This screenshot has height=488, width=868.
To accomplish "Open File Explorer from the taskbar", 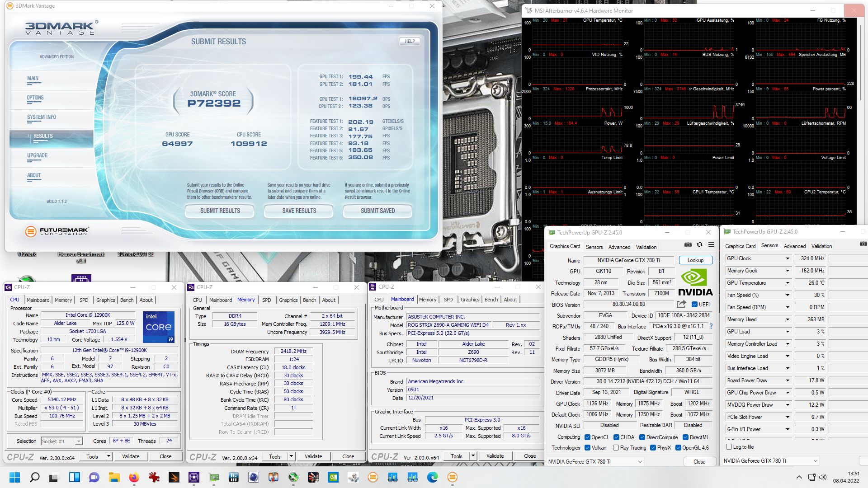I will coord(114,477).
